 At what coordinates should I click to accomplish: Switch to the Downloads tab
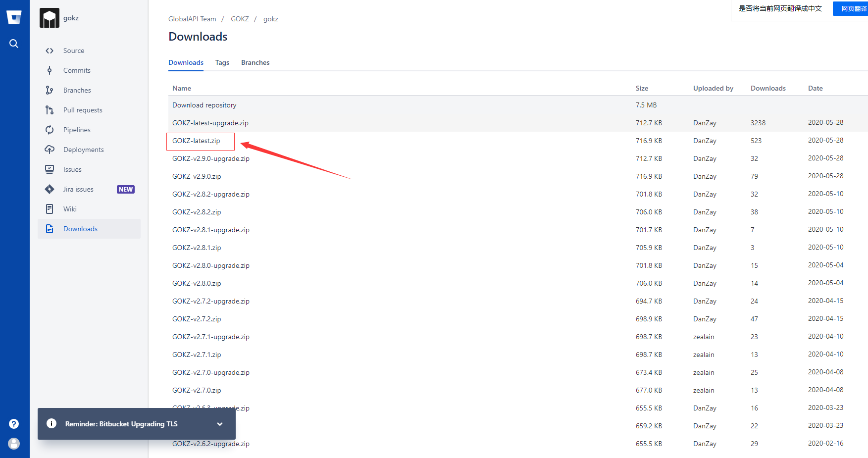coord(186,62)
